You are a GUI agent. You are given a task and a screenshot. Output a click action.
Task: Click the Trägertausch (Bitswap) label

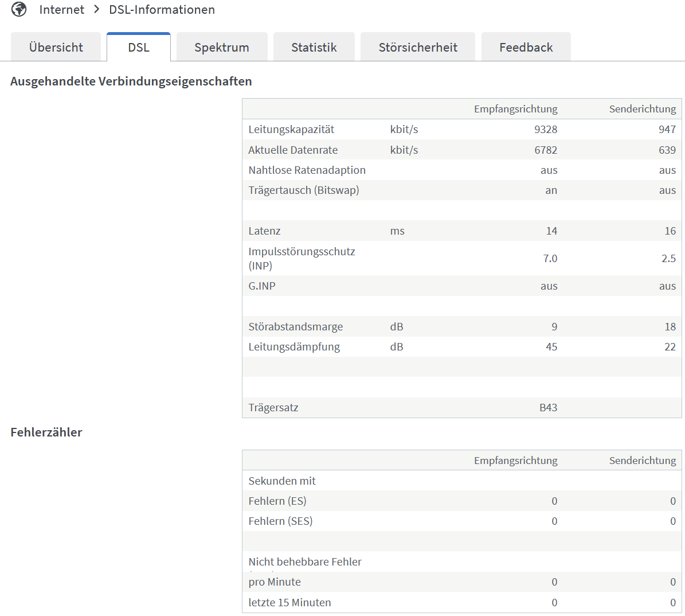304,190
